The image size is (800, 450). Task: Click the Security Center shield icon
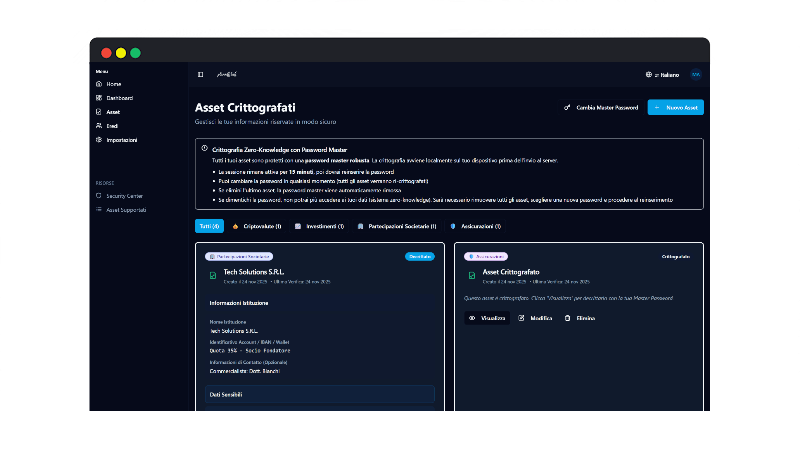(x=99, y=196)
